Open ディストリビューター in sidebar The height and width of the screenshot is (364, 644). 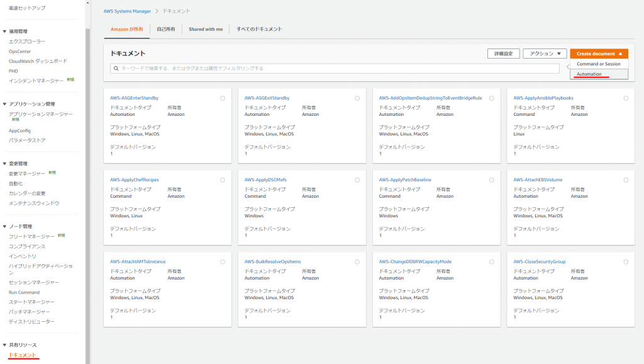pos(31,322)
